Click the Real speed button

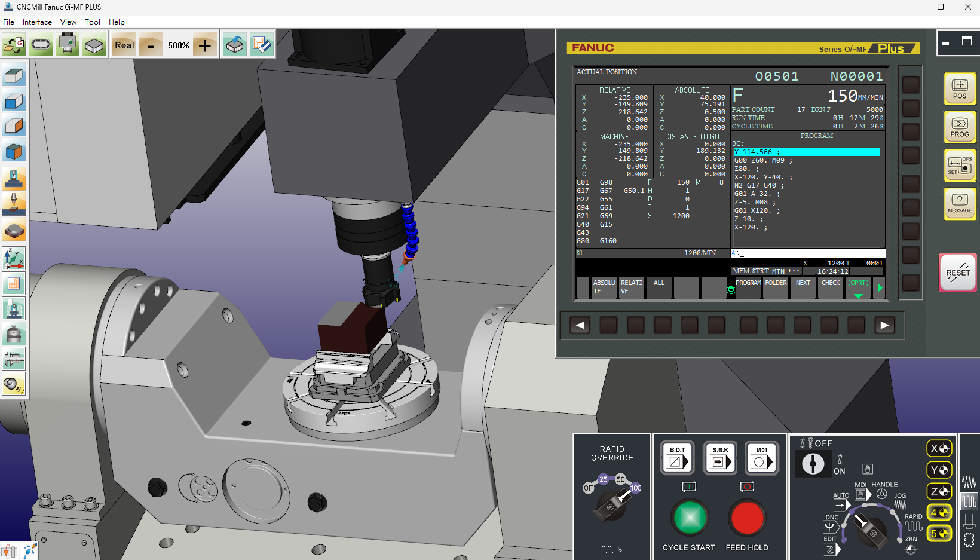[x=124, y=45]
